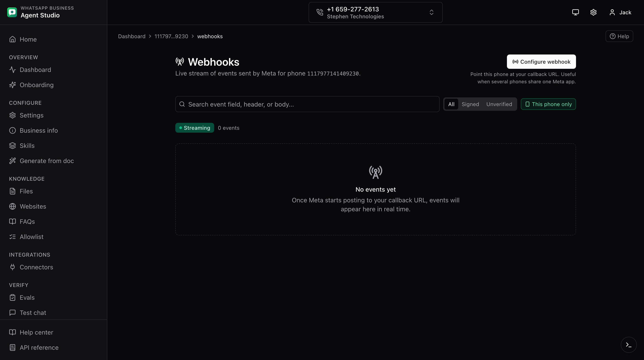Click the Files document icon
644x360 pixels.
point(13,191)
